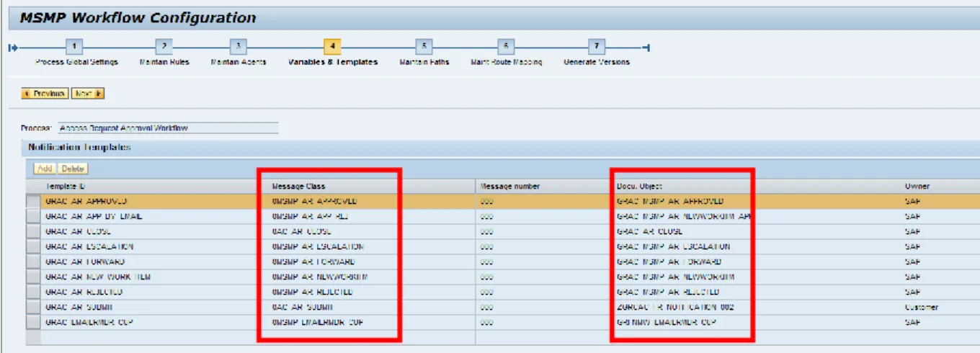Select step 4 Variables & Templates
The width and height of the screenshot is (980, 353).
click(332, 46)
